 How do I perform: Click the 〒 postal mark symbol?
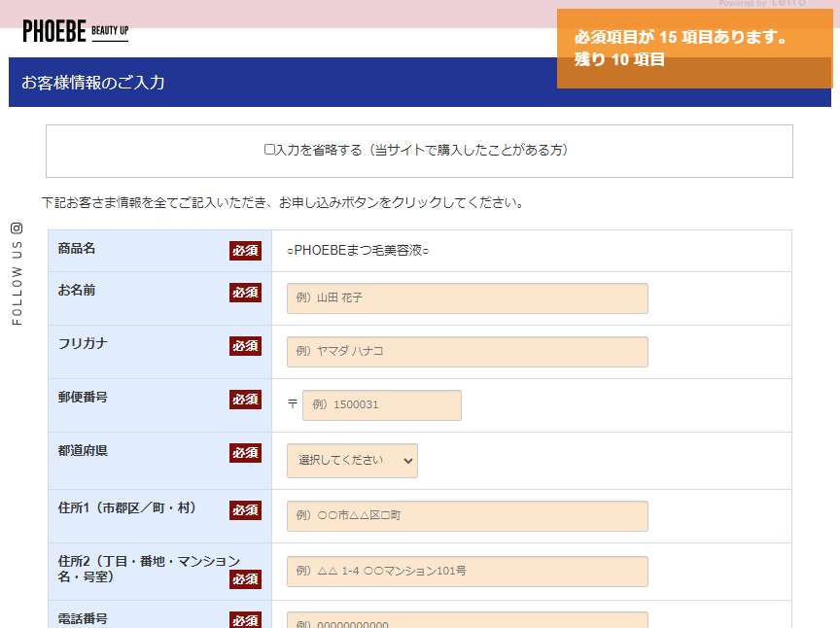pos(293,403)
